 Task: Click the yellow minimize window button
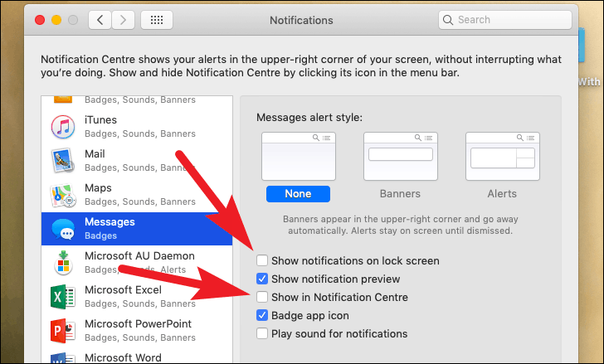pyautogui.click(x=56, y=20)
